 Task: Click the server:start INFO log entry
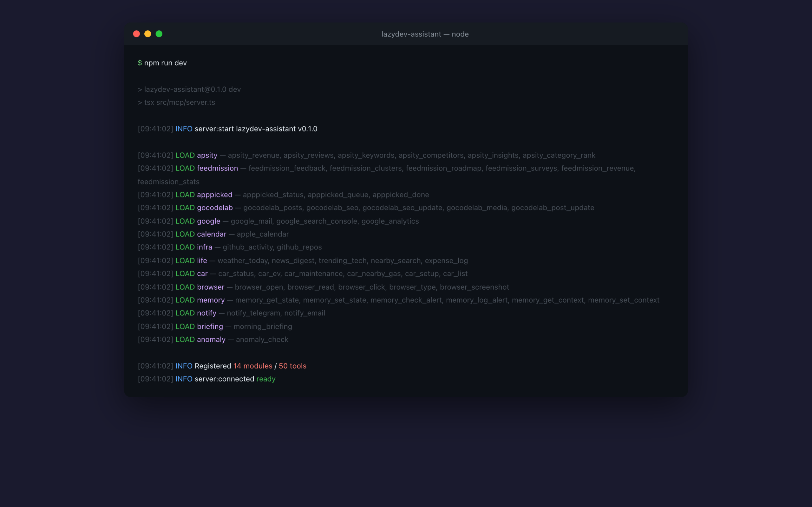(246, 129)
